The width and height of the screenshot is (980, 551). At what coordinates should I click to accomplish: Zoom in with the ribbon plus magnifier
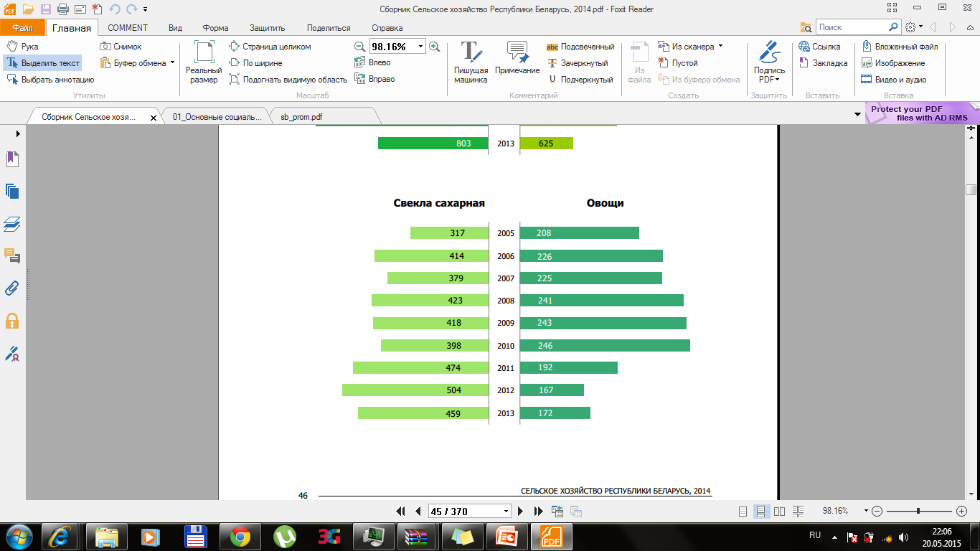(434, 47)
